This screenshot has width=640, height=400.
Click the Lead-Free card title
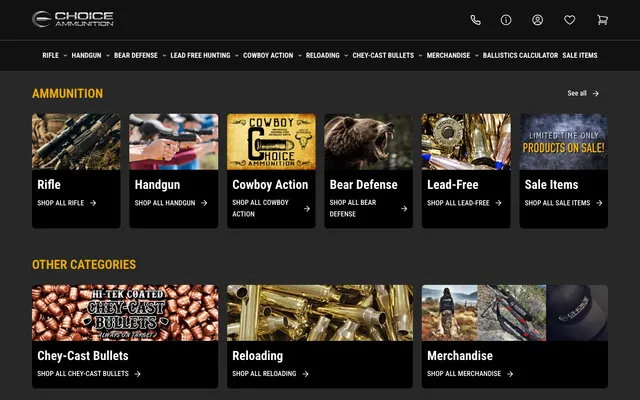[x=453, y=184]
